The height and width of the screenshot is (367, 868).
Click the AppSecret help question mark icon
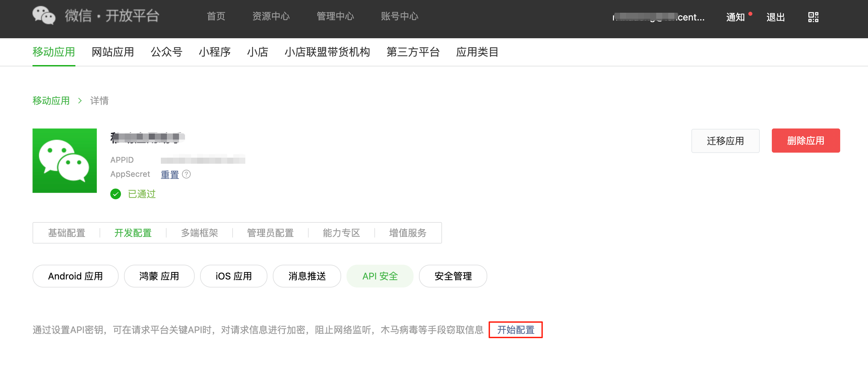[x=186, y=174]
